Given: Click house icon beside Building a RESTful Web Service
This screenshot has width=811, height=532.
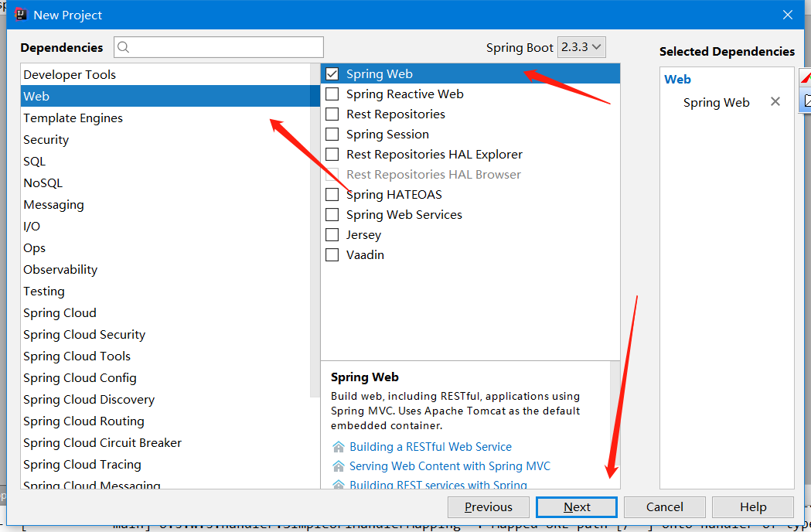Looking at the screenshot, I should click(339, 447).
